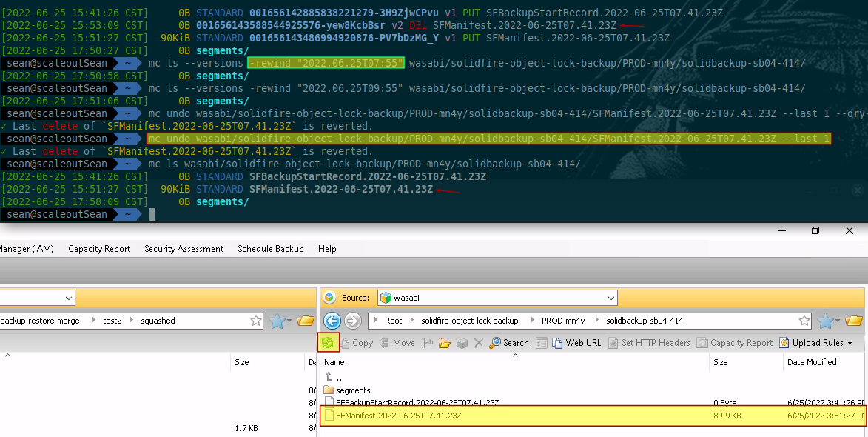Click terminal prompt at the bottom line
The width and height of the screenshot is (868, 437).
coord(151,214)
